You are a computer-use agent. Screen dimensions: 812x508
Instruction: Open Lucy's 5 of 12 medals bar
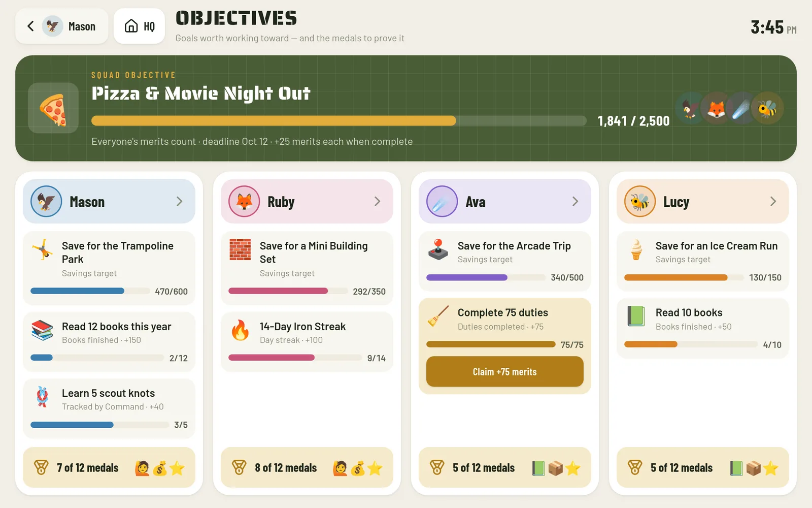[703, 467]
